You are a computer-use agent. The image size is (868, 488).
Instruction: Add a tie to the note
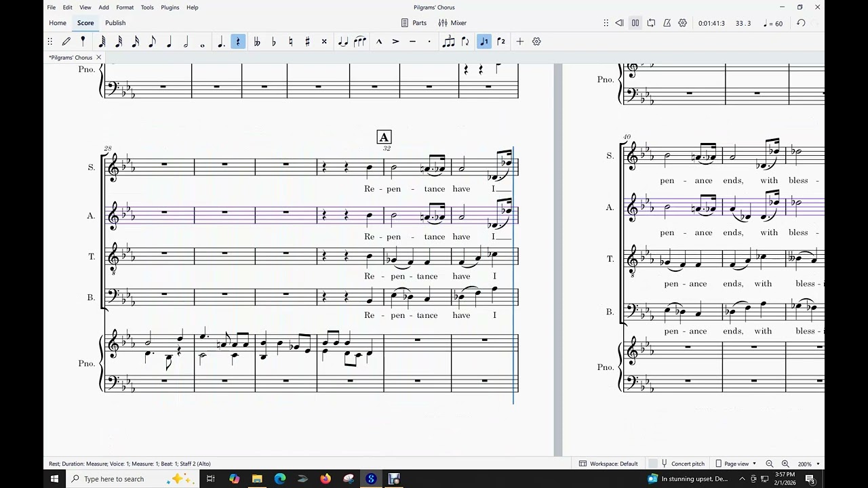(x=343, y=41)
